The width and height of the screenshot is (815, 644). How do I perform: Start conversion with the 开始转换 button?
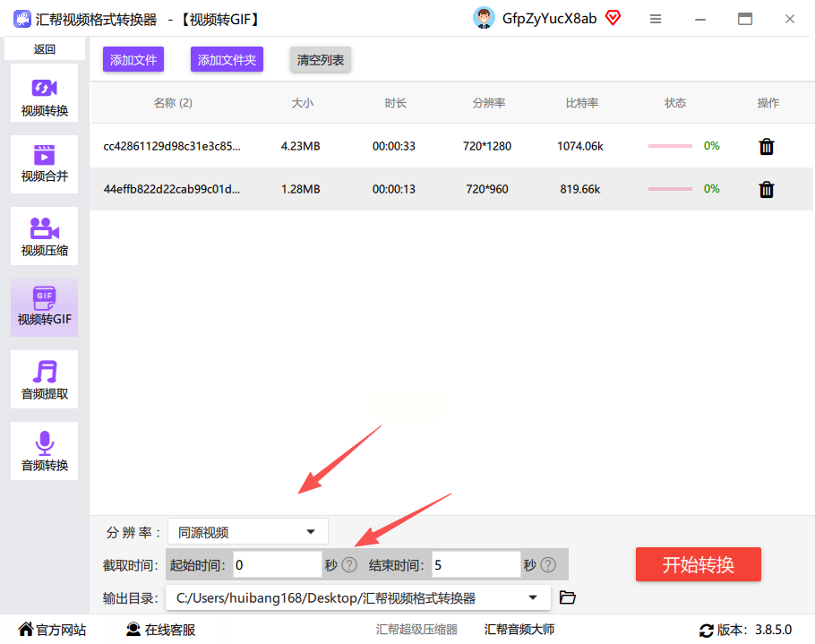click(x=698, y=564)
